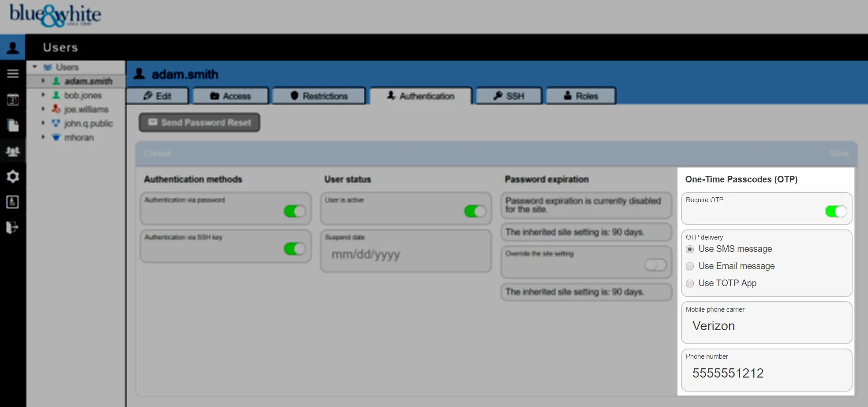Screen dimensions: 868x407
Task: Click the user profile icon in sidebar
Action: click(13, 47)
